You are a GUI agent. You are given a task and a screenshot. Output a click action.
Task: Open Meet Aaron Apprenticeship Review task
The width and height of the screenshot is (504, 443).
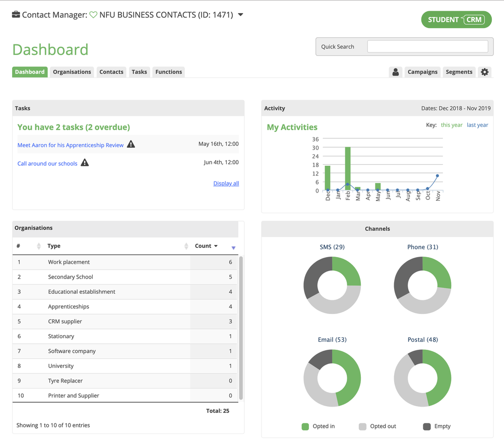point(71,145)
